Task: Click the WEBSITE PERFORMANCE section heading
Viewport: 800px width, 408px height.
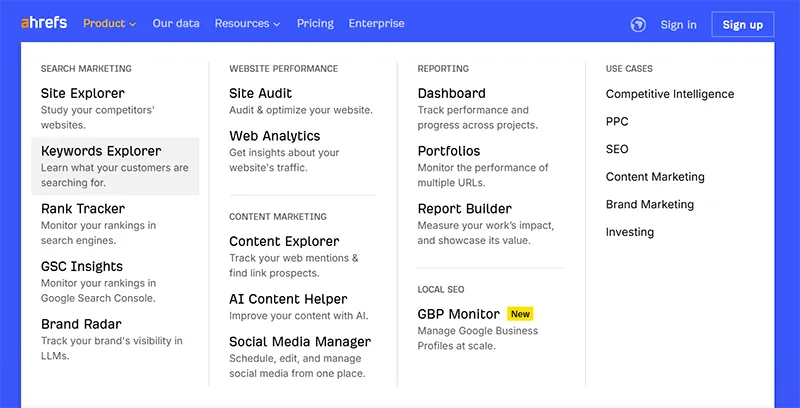Action: click(284, 68)
